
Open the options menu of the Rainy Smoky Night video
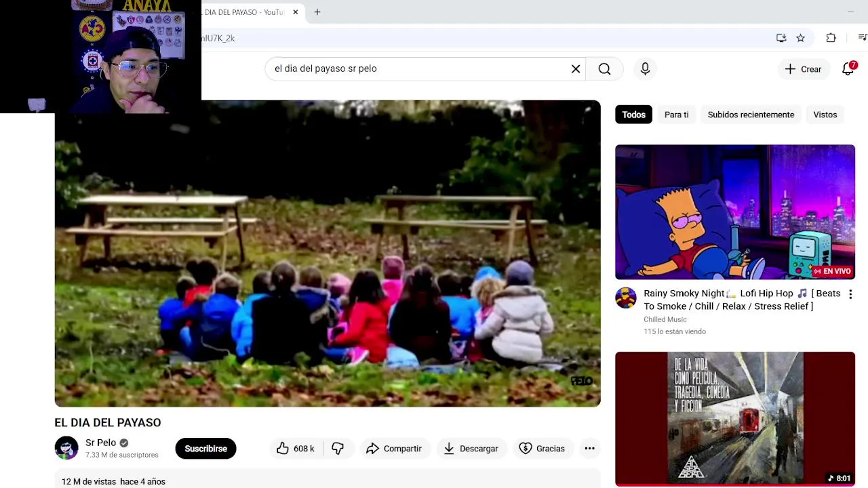[x=850, y=294]
